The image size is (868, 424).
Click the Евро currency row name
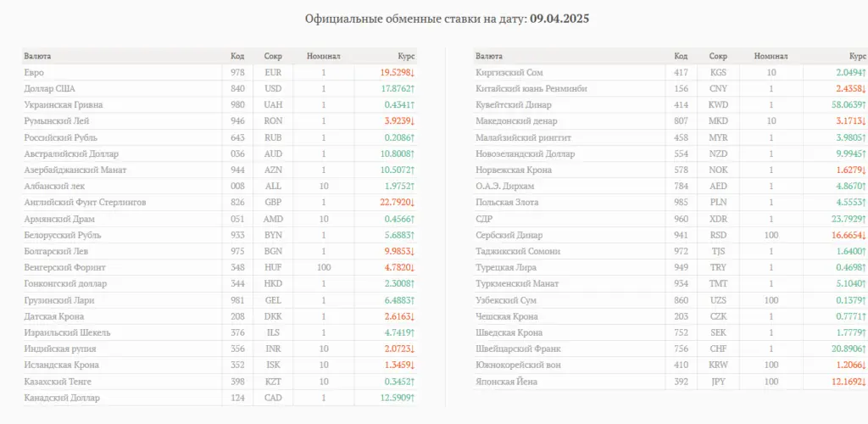[34, 73]
